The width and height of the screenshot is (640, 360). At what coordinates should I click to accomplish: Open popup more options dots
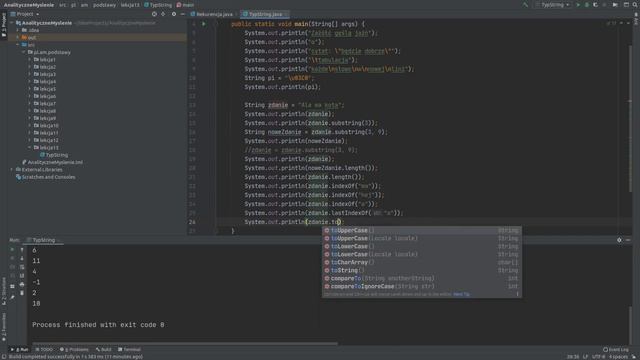click(x=517, y=294)
